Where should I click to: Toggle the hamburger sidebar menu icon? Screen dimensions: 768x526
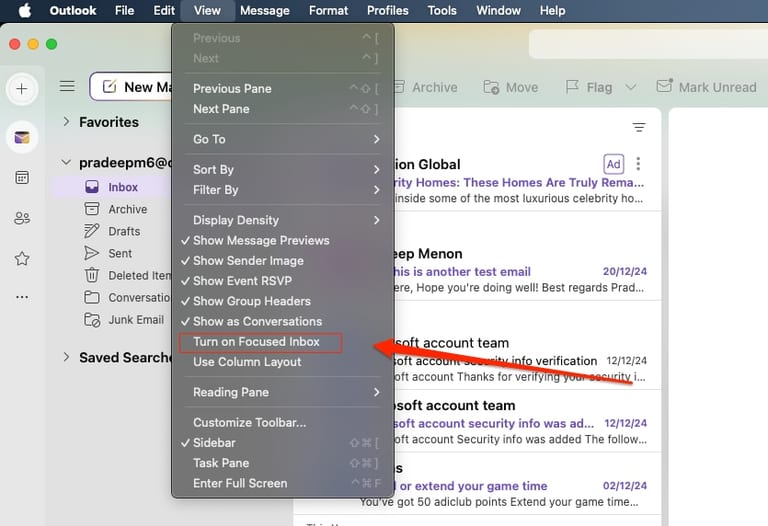67,86
